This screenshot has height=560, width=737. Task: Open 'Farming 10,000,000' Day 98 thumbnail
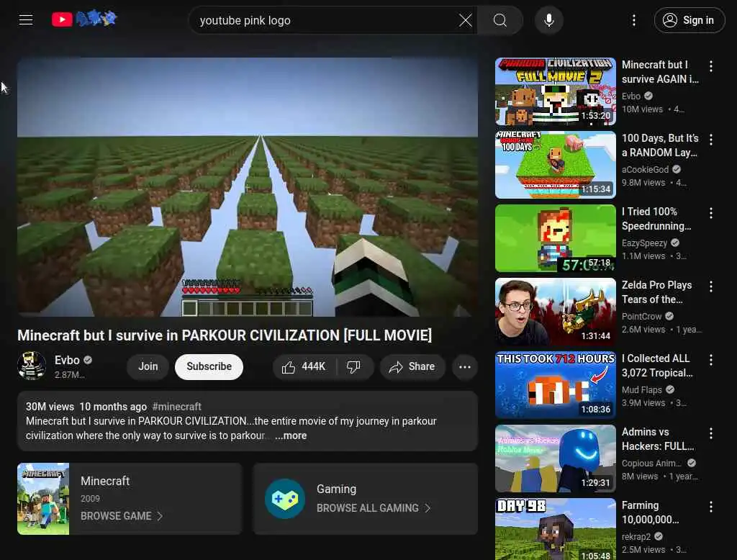click(x=556, y=529)
